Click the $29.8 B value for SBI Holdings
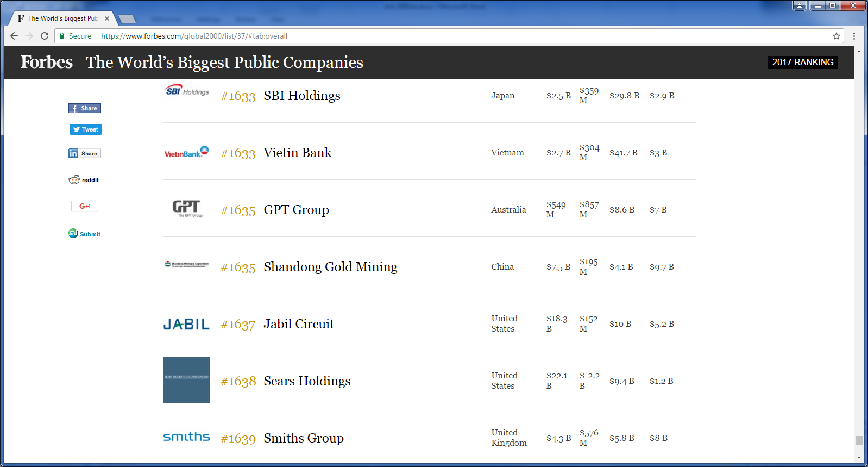868x467 pixels. click(x=624, y=96)
